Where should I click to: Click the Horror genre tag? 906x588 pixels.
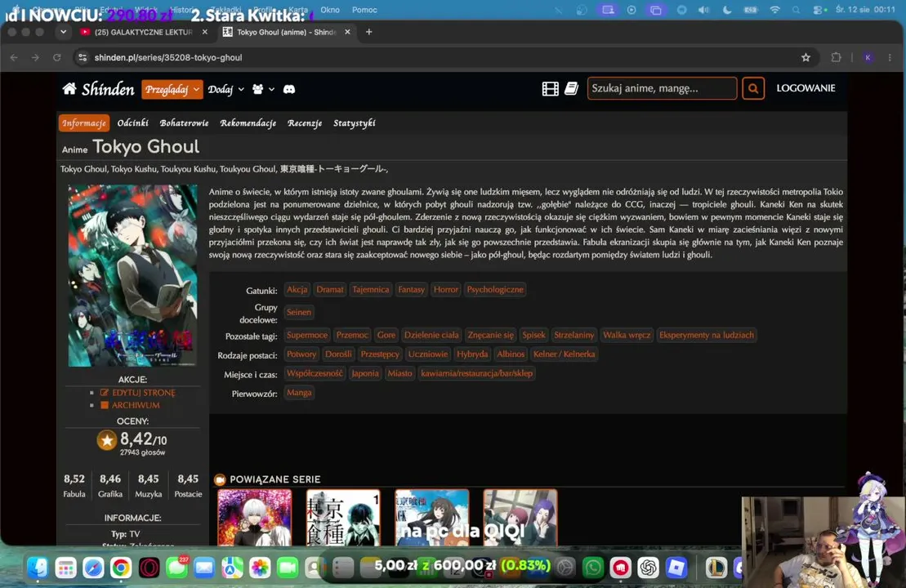445,289
